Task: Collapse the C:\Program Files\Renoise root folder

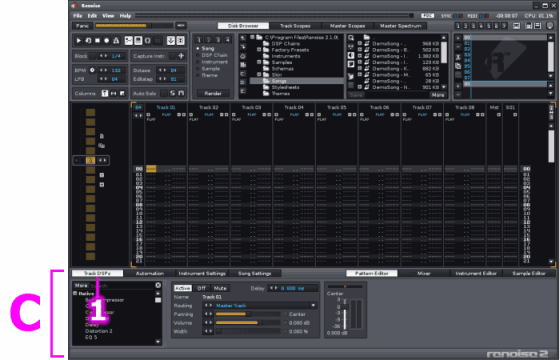Action: point(252,37)
